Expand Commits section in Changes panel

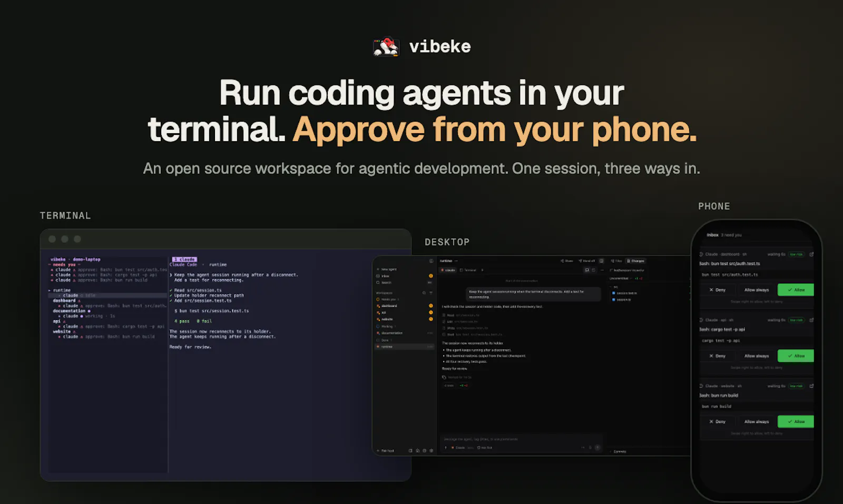point(618,451)
